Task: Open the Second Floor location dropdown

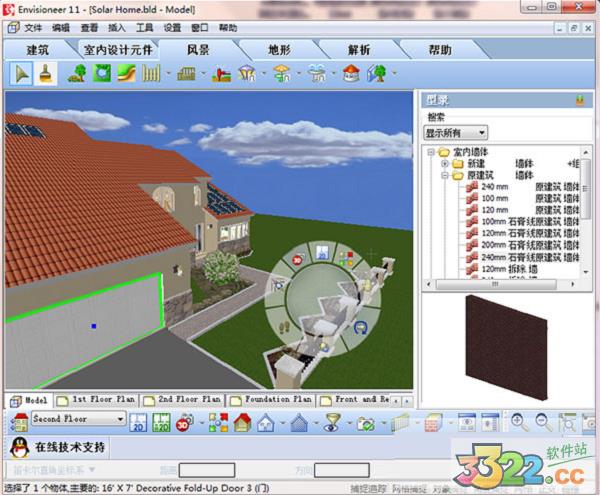Action: click(120, 419)
